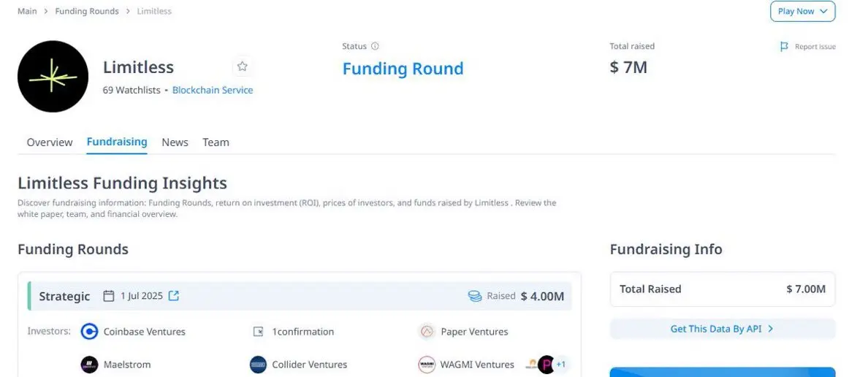Expand the +1 additional investors badge

pos(560,365)
